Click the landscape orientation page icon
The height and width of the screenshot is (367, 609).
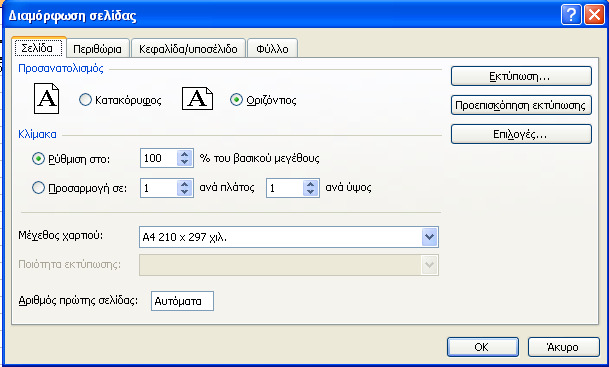[x=197, y=99]
